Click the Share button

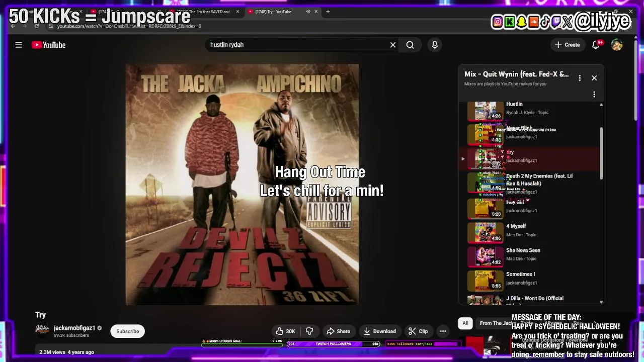(x=338, y=331)
